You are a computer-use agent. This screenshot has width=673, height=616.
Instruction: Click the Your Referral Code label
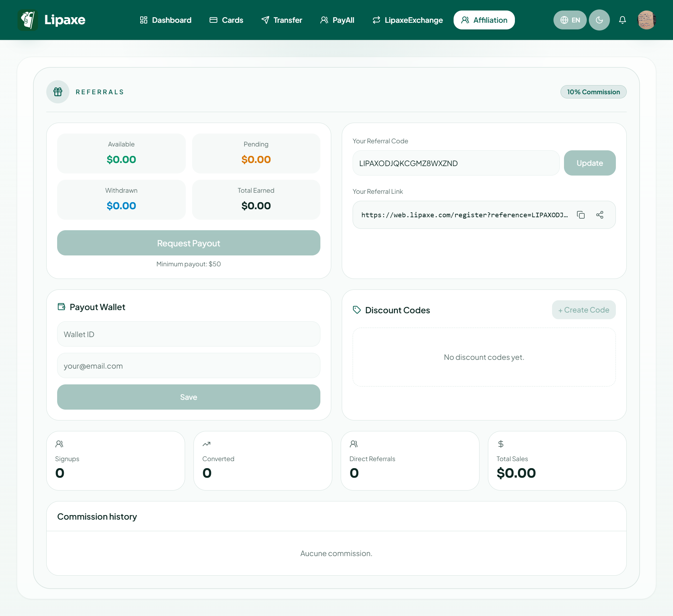380,141
